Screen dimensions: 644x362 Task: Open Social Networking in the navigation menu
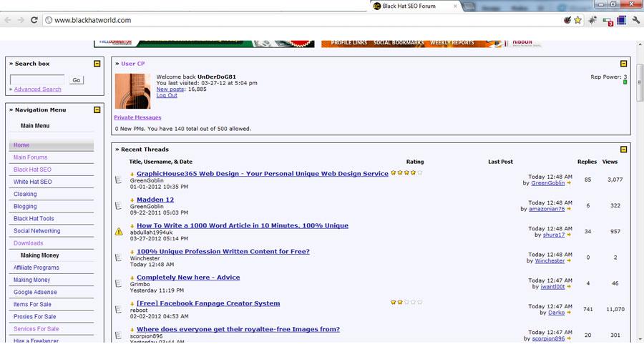pos(37,231)
